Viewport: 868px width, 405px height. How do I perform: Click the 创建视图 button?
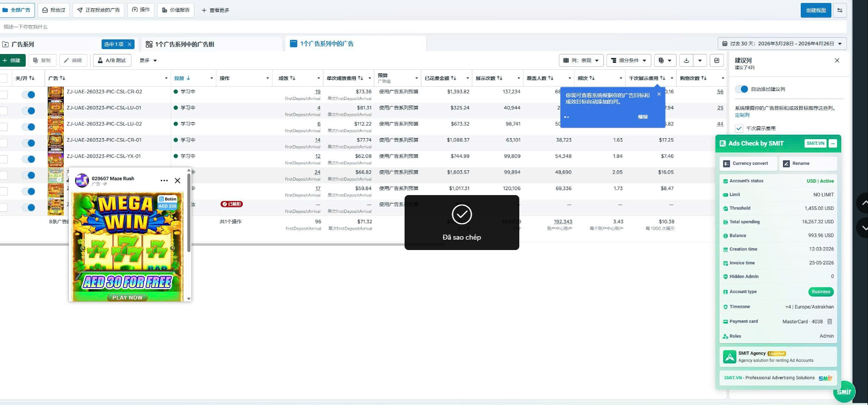pyautogui.click(x=816, y=10)
